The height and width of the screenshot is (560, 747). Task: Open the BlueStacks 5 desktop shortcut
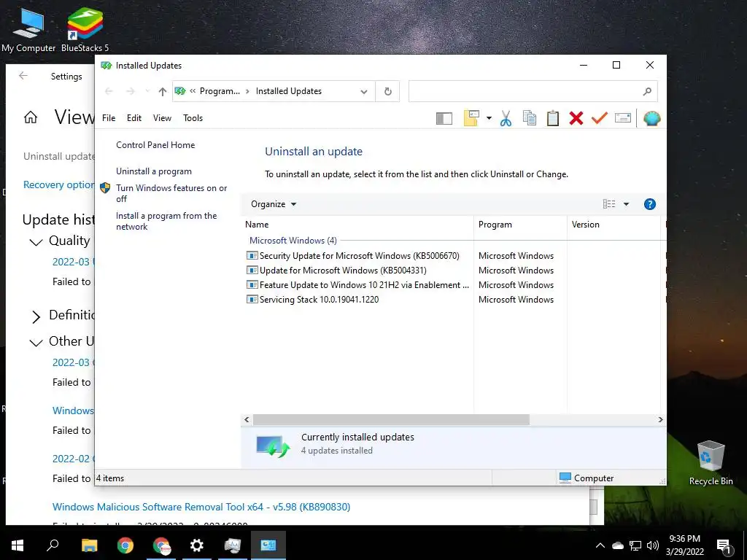coord(85,29)
